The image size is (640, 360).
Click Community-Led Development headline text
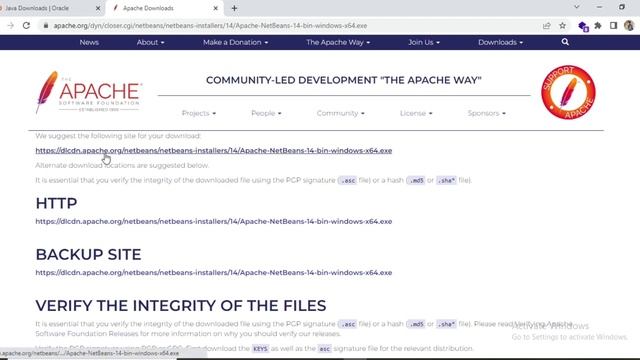click(x=344, y=80)
